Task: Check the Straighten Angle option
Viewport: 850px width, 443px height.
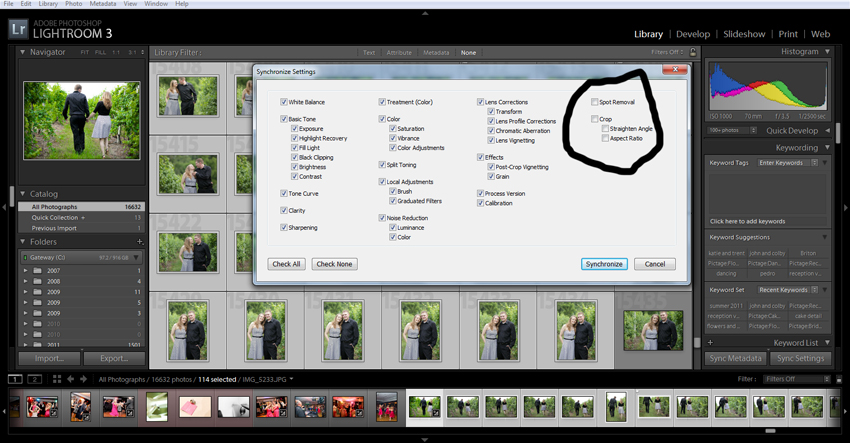Action: (605, 129)
